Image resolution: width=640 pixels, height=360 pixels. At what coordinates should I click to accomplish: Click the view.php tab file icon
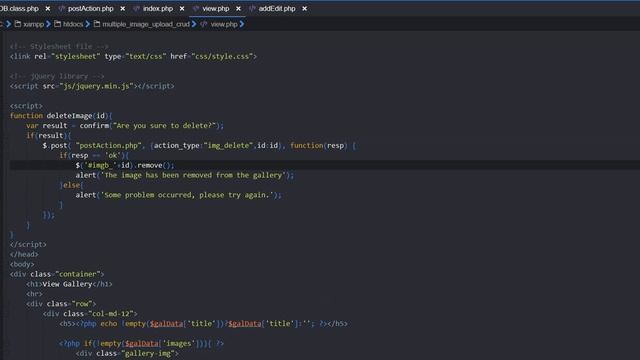click(x=196, y=9)
